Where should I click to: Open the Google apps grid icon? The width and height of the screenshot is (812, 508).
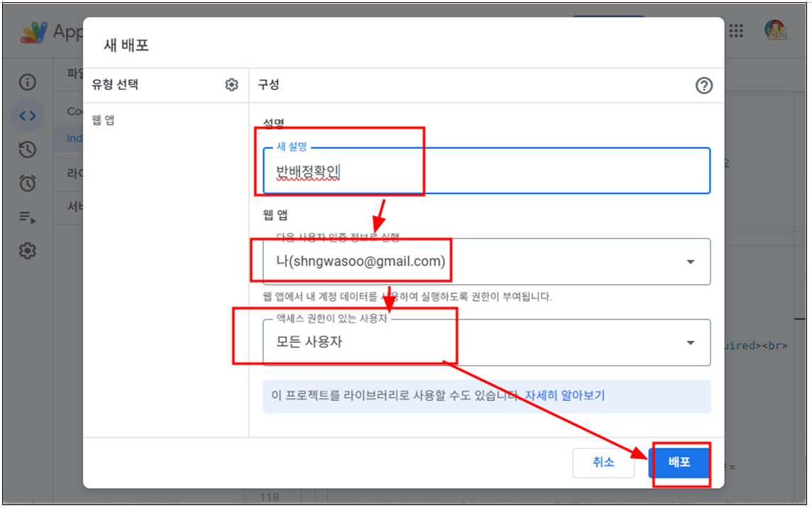tap(736, 31)
